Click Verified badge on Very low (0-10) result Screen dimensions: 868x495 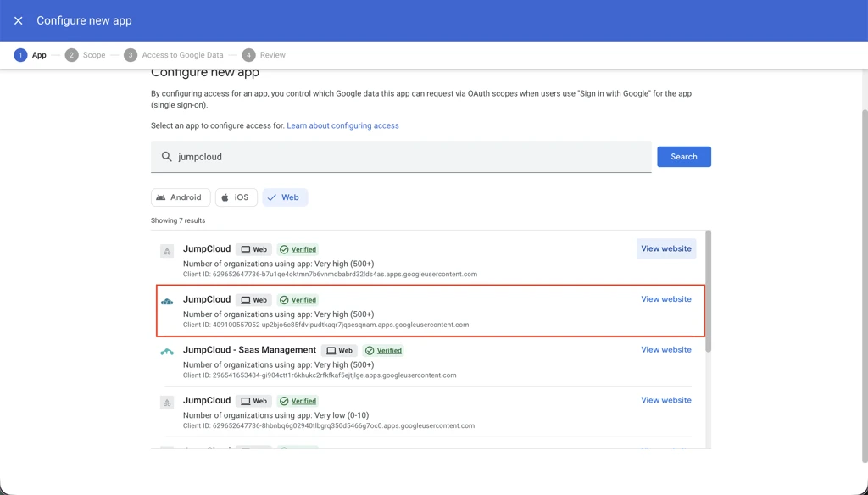(x=298, y=401)
